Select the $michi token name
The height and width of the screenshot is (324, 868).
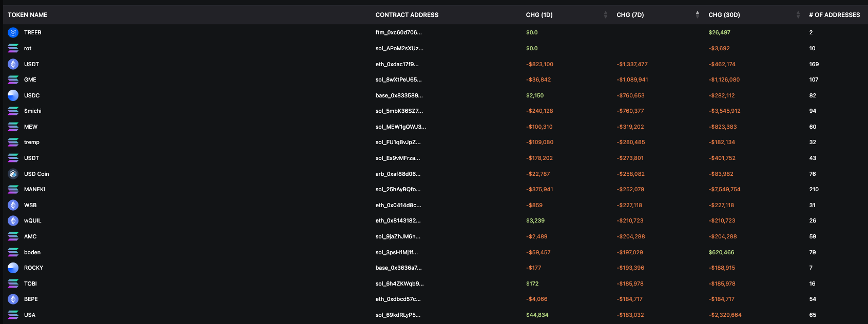tap(33, 111)
